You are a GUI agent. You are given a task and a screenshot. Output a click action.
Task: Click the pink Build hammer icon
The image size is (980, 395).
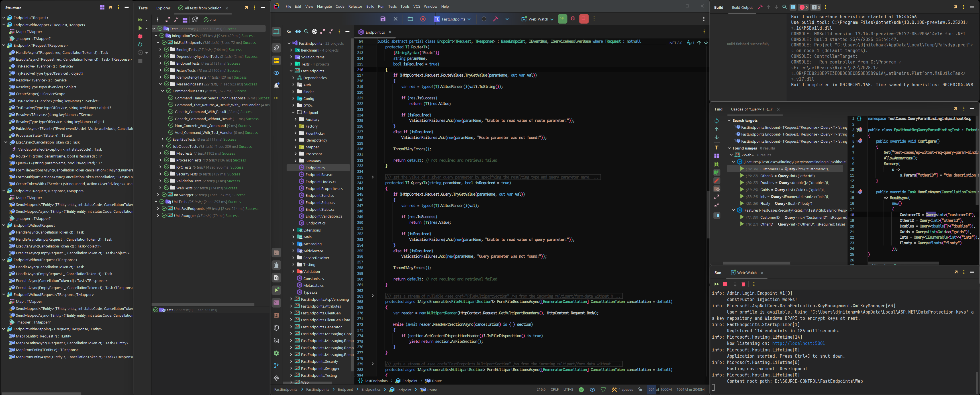click(495, 19)
